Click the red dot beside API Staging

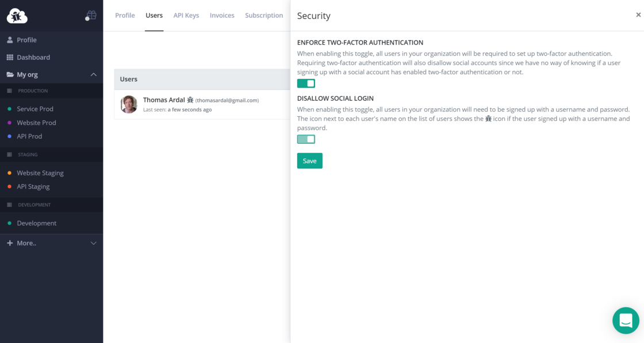9,186
